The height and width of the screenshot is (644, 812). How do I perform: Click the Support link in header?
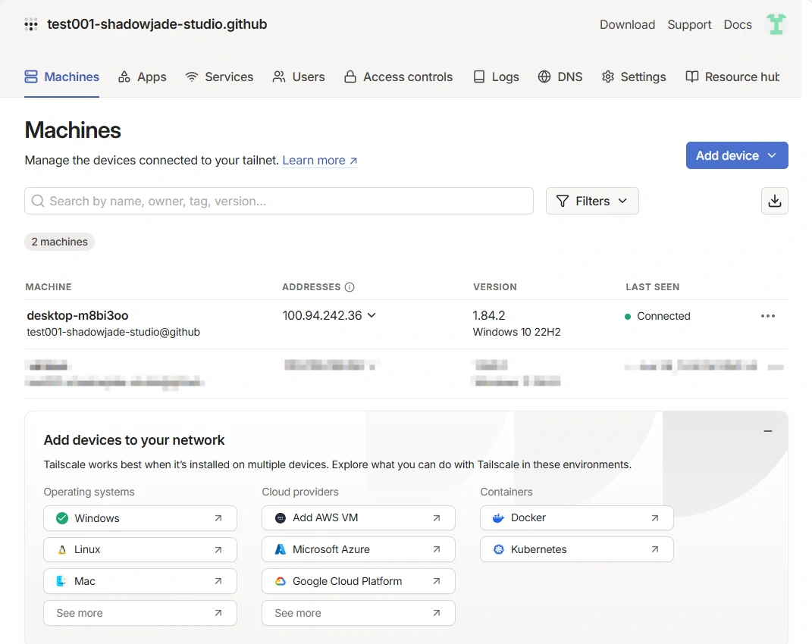tap(688, 24)
